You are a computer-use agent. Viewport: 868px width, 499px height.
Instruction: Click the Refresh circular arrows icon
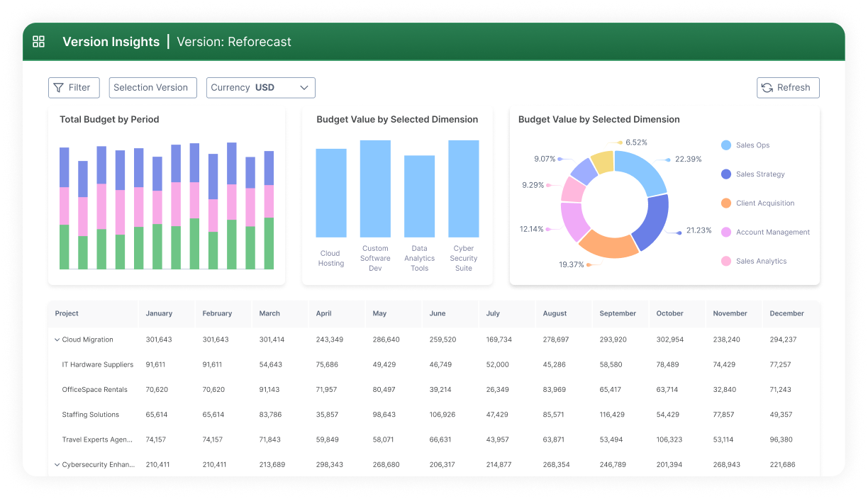point(767,88)
